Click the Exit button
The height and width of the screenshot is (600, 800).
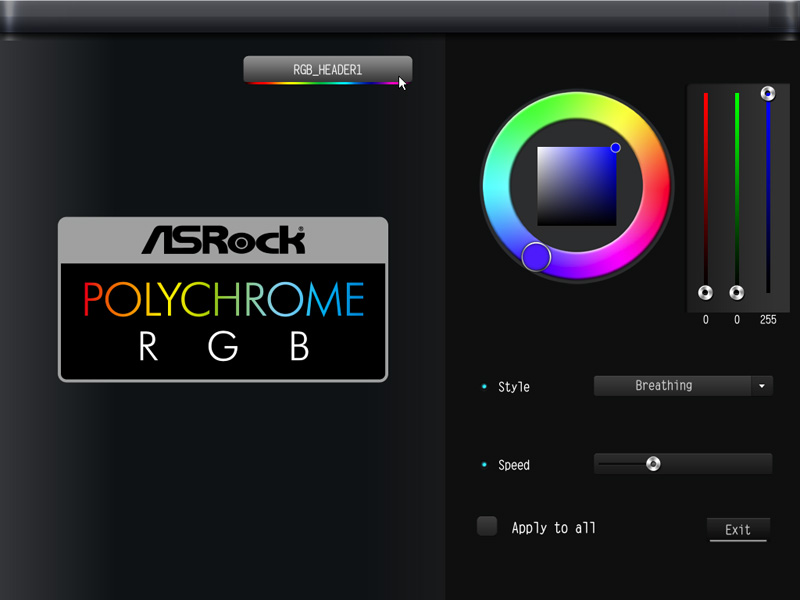pos(738,530)
